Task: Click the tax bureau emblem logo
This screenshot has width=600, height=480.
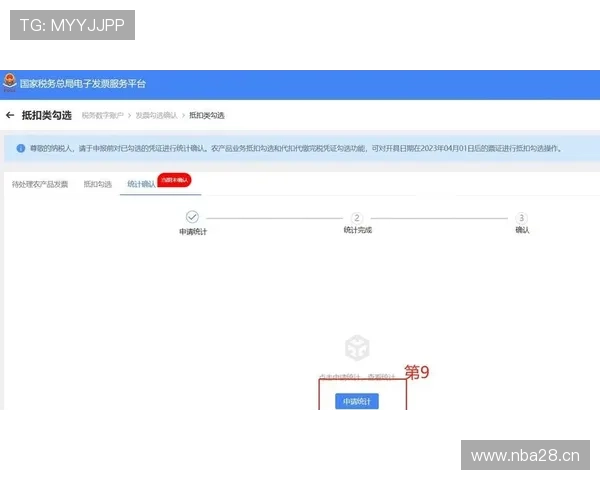Action: click(10, 82)
